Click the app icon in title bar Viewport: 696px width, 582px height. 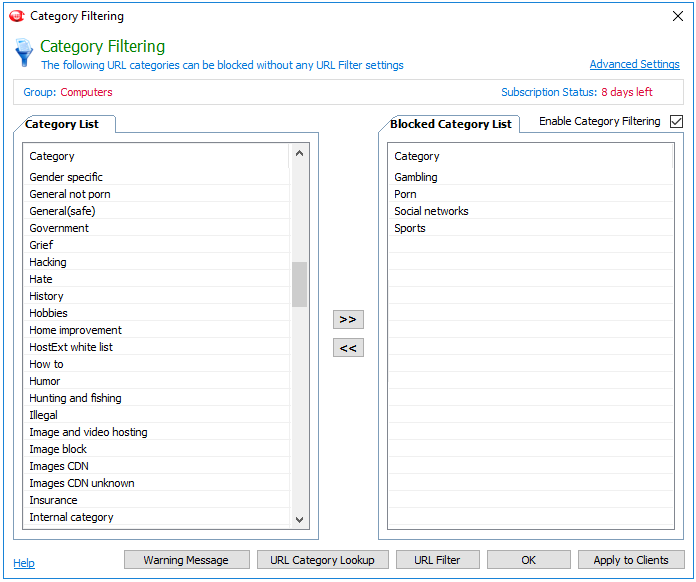16,16
